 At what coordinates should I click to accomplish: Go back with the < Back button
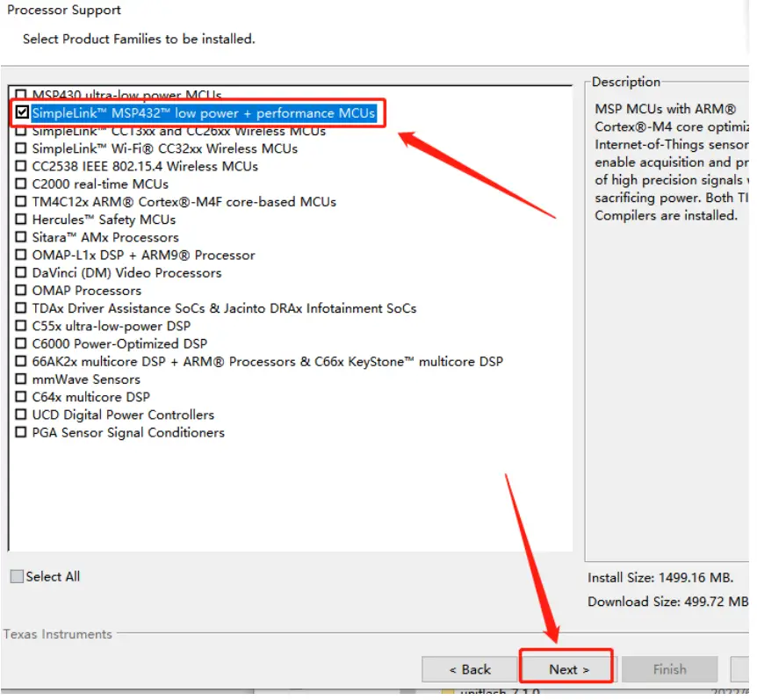click(469, 669)
